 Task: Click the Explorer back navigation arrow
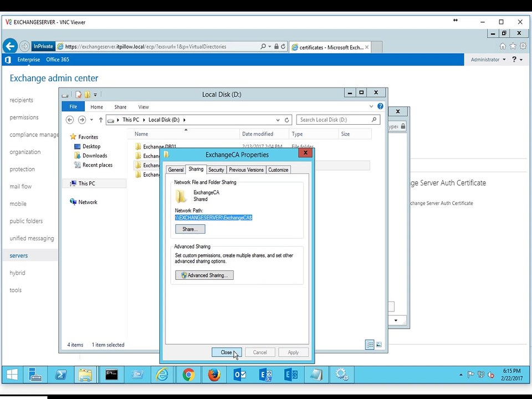tap(70, 120)
